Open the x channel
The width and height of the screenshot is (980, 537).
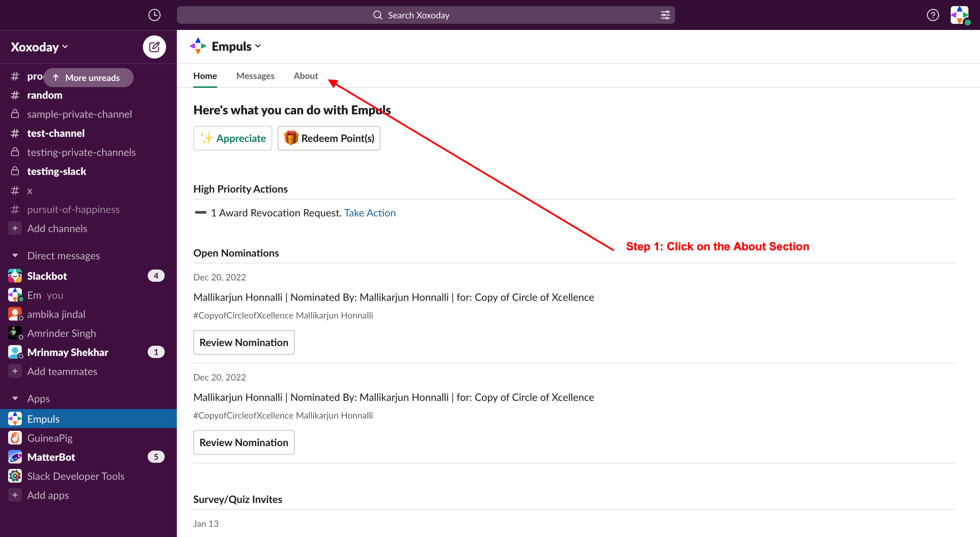tap(88, 190)
